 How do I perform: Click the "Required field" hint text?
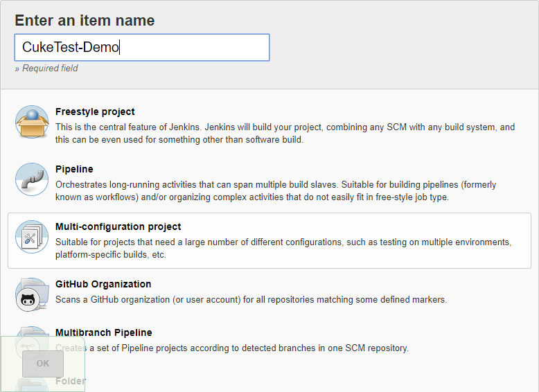point(50,69)
